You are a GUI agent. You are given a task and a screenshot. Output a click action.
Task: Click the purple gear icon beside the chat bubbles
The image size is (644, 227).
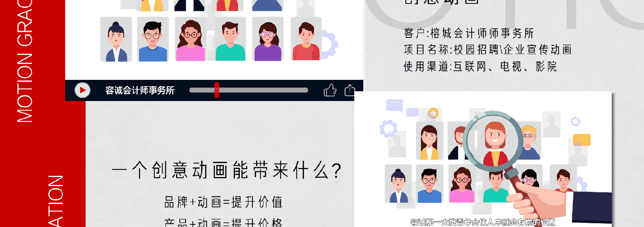(388, 129)
